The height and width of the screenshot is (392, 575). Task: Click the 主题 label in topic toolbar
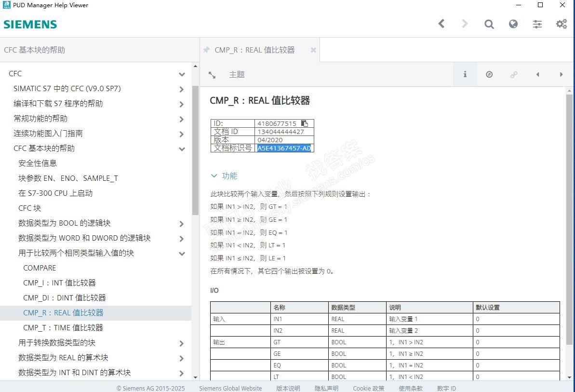[237, 74]
